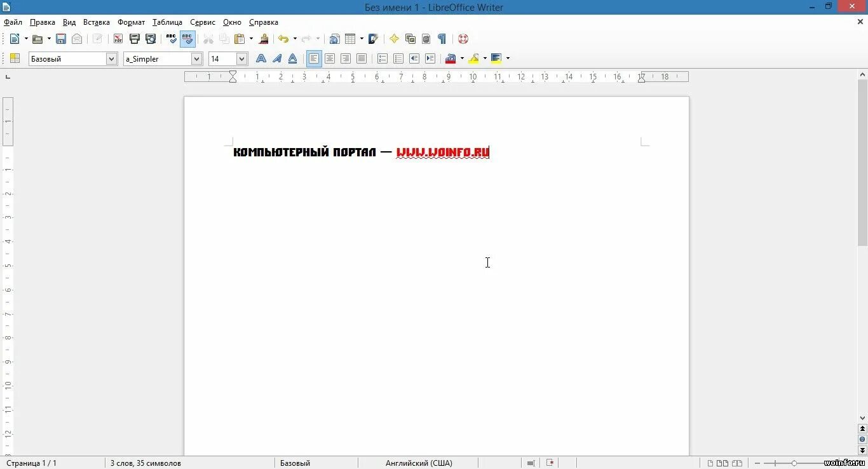Open the Правка menu
The width and height of the screenshot is (868, 469).
pos(43,22)
